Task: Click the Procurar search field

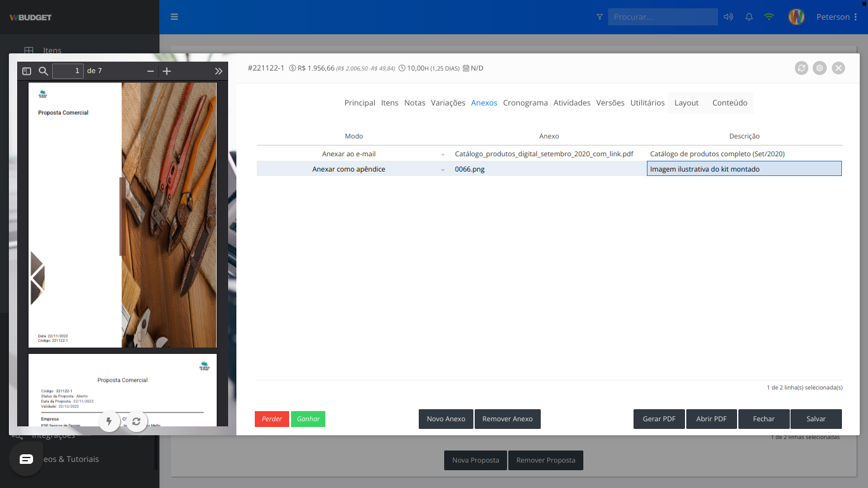Action: (x=663, y=17)
